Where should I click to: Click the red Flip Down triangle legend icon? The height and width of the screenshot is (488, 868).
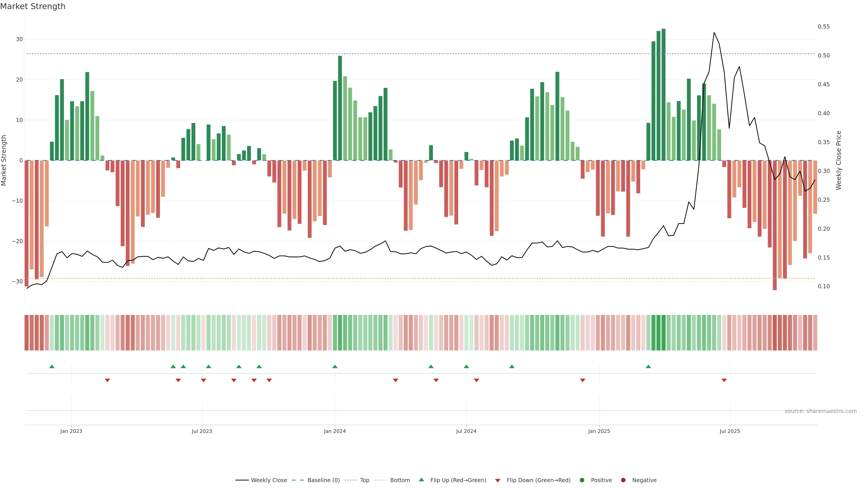click(x=498, y=480)
